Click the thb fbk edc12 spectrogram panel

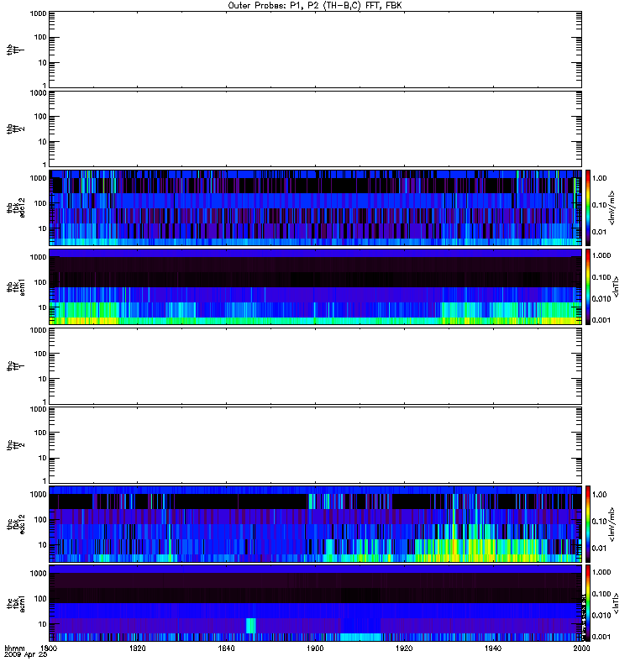316,207
